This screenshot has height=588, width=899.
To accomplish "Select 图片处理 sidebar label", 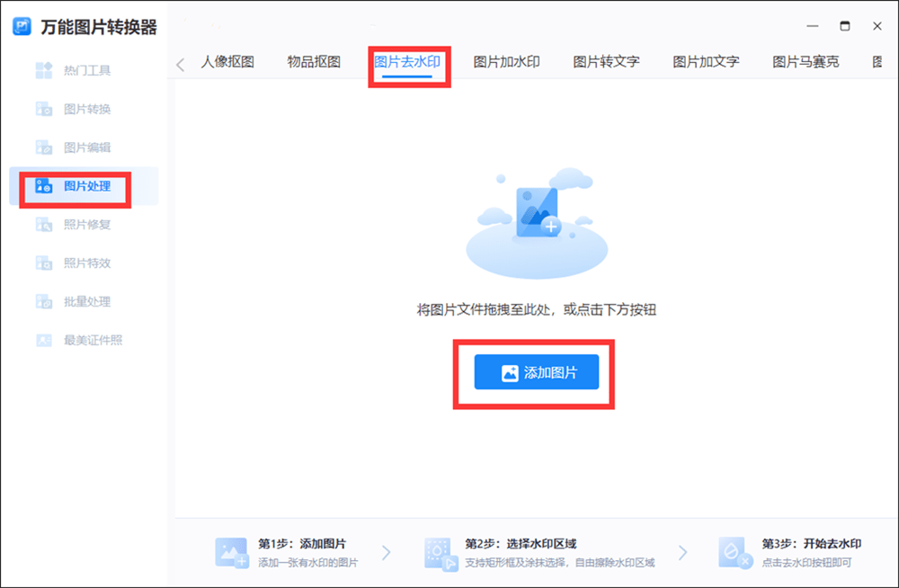I will click(87, 186).
